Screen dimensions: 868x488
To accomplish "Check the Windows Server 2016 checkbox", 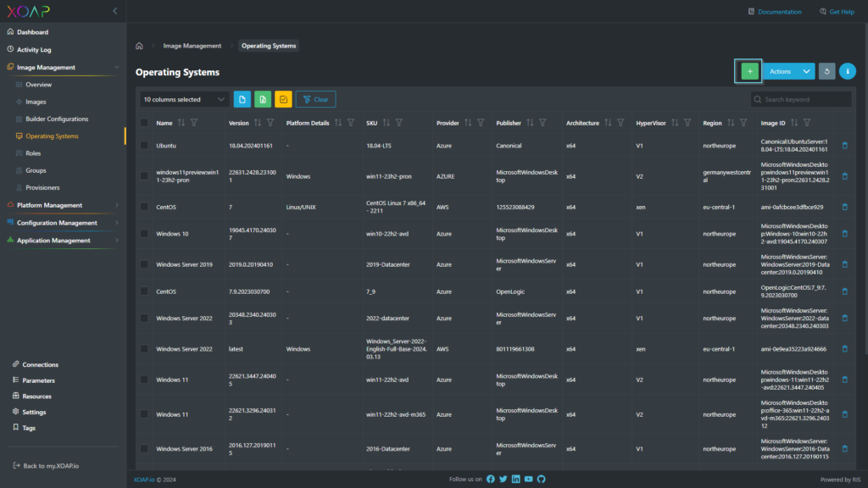I will [144, 449].
